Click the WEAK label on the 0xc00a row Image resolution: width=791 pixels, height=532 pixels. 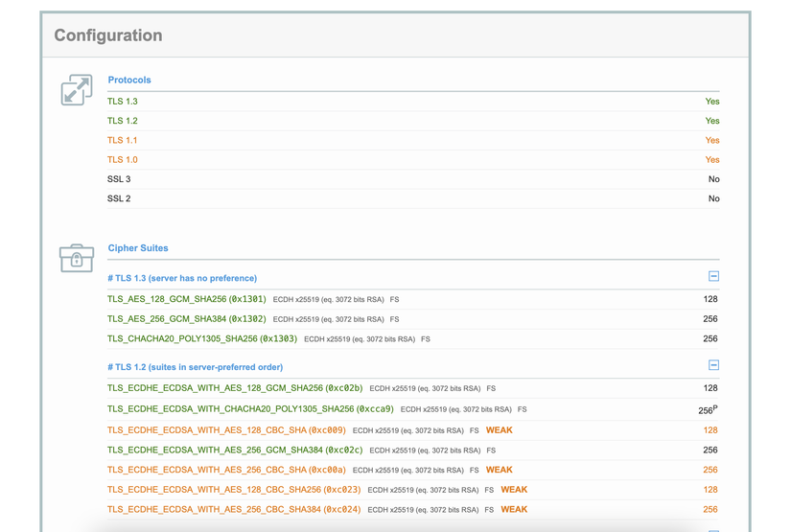pyautogui.click(x=499, y=470)
